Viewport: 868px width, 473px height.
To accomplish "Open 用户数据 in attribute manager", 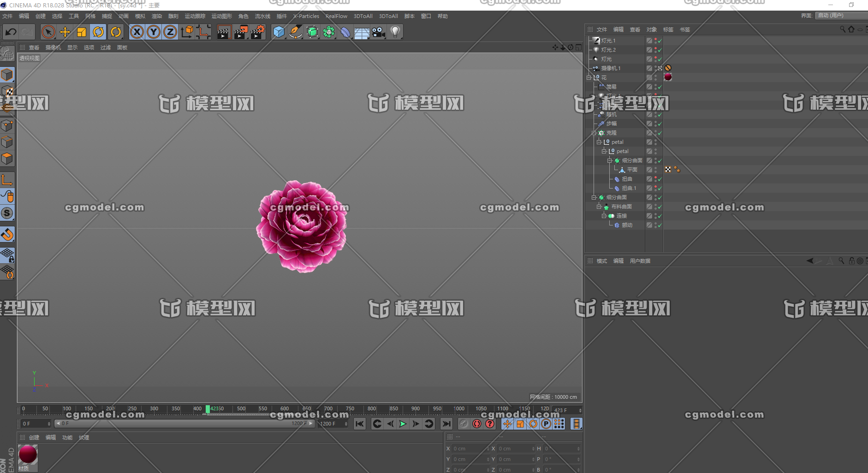I will click(x=640, y=261).
